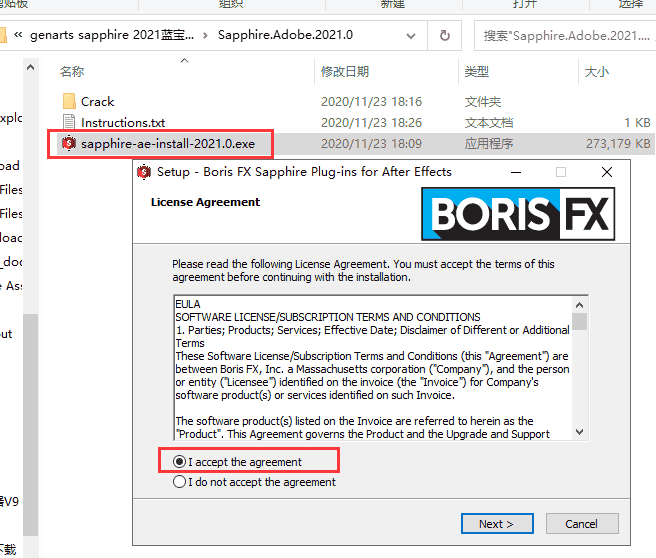Click the genarts sapphire 2021 breadcrumb segment
This screenshot has width=656, height=558.
click(112, 35)
